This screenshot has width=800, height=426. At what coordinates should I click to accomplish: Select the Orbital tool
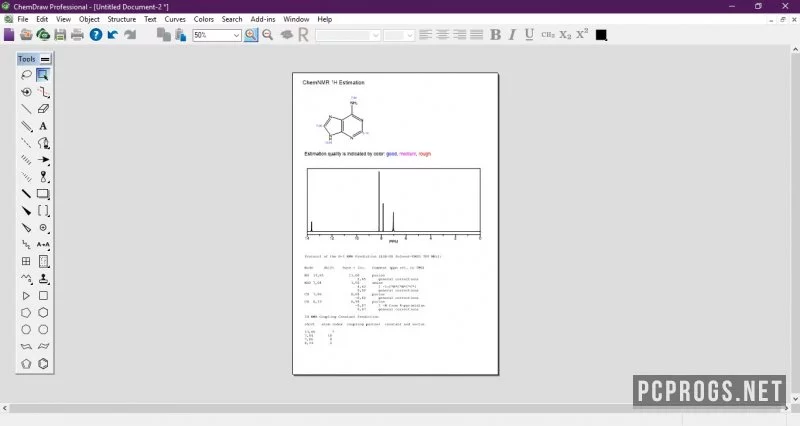43,177
